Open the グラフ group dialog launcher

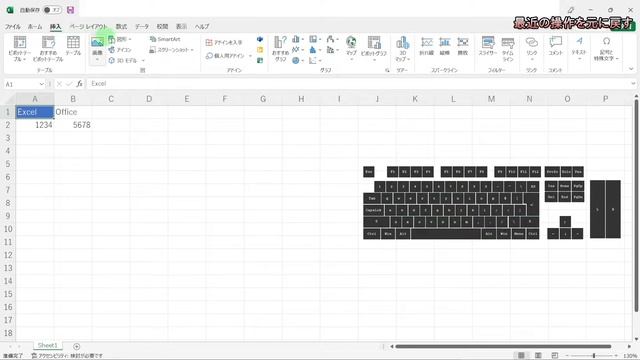pos(387,71)
